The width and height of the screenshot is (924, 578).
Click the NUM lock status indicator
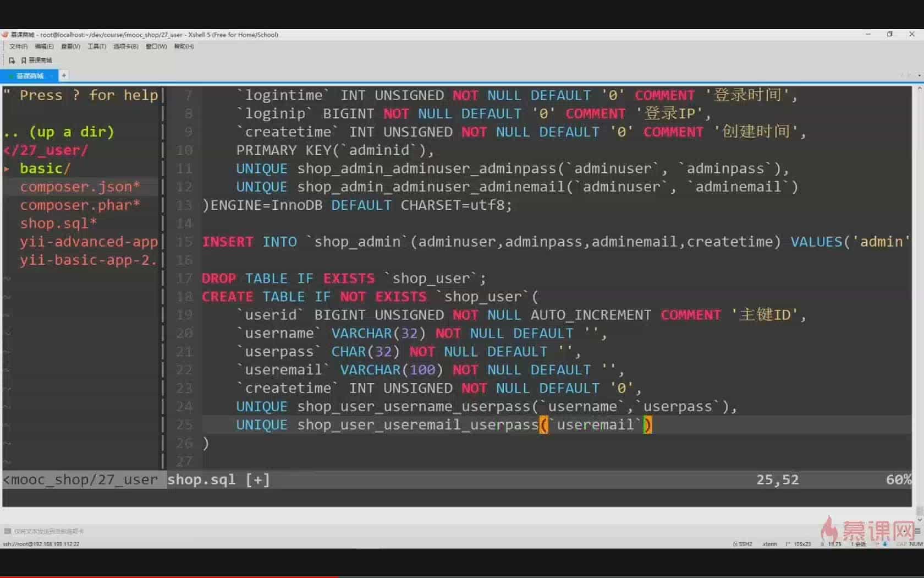[916, 544]
